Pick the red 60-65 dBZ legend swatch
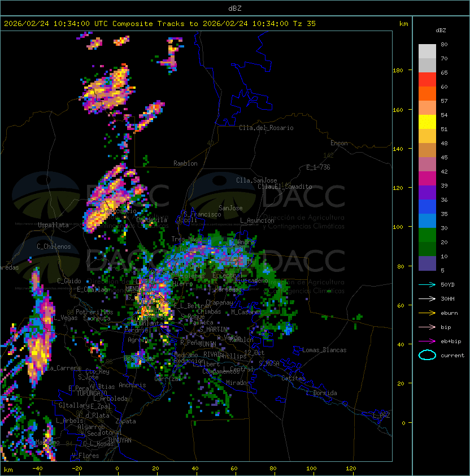470x476 pixels. click(x=427, y=80)
